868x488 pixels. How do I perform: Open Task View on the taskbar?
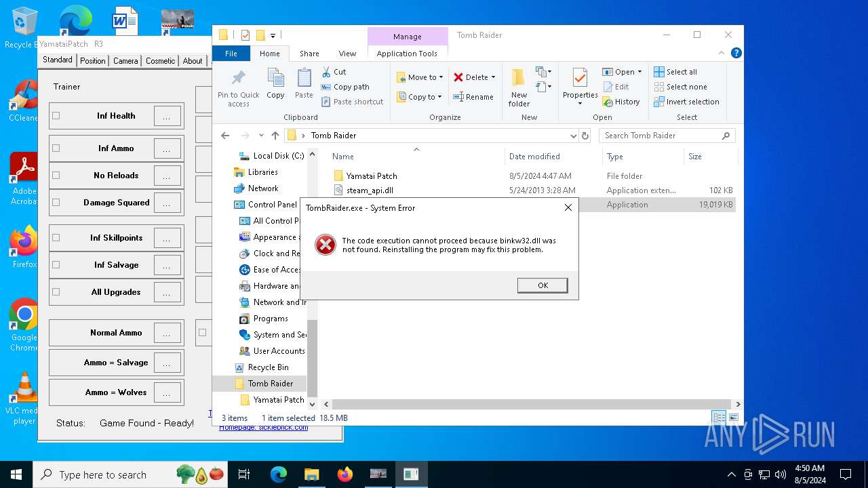point(244,474)
